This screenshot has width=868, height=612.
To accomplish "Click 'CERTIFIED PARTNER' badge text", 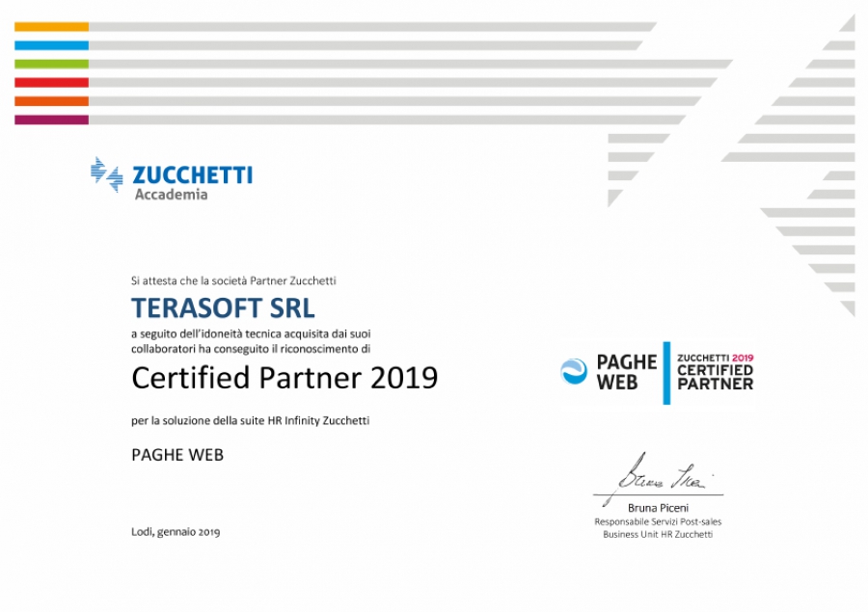I will click(716, 378).
